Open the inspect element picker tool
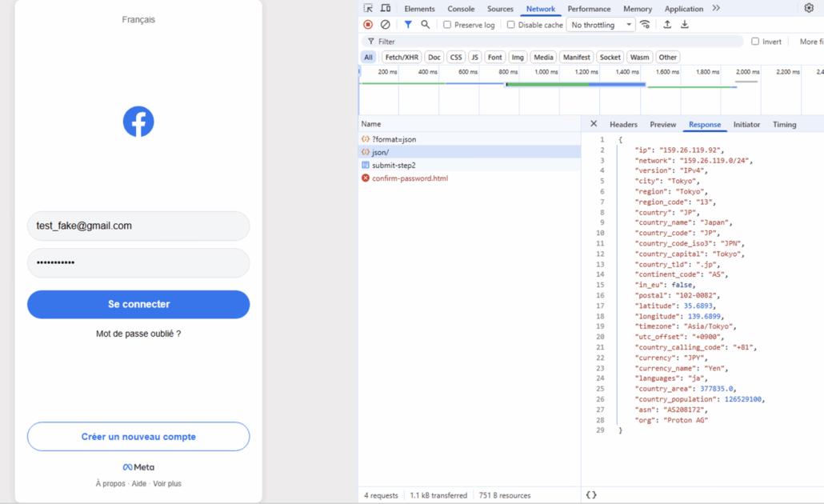The width and height of the screenshot is (824, 504). point(368,9)
